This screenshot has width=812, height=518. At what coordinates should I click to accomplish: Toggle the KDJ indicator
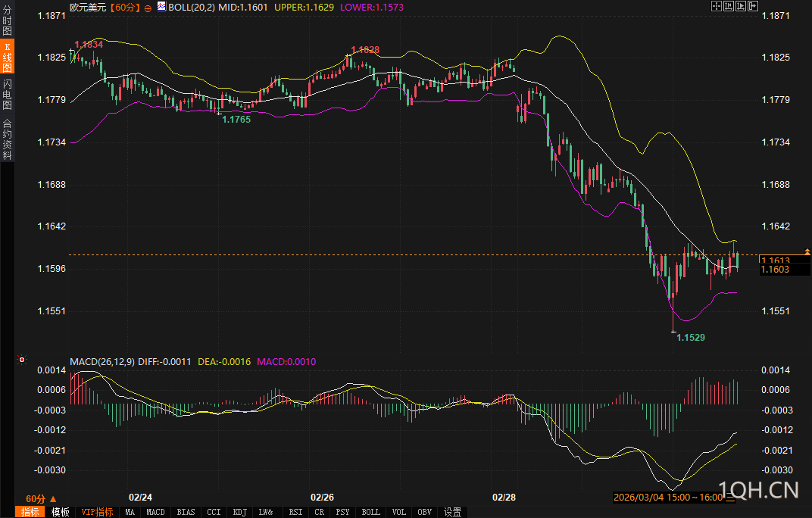click(x=240, y=512)
